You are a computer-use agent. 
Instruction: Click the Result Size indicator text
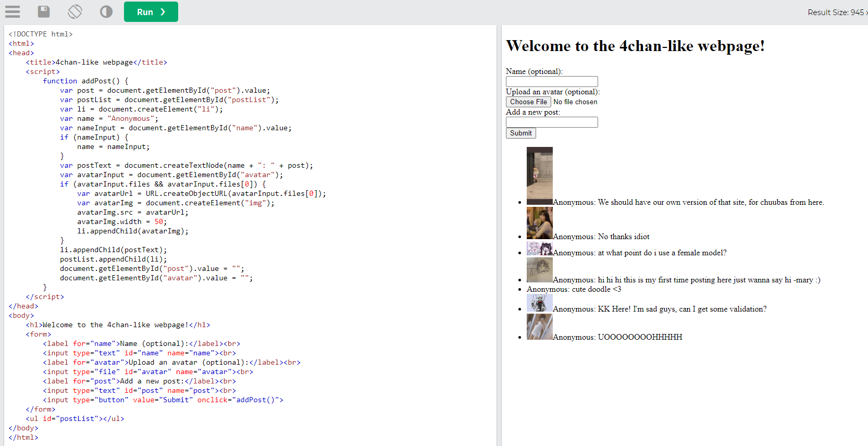coord(835,13)
